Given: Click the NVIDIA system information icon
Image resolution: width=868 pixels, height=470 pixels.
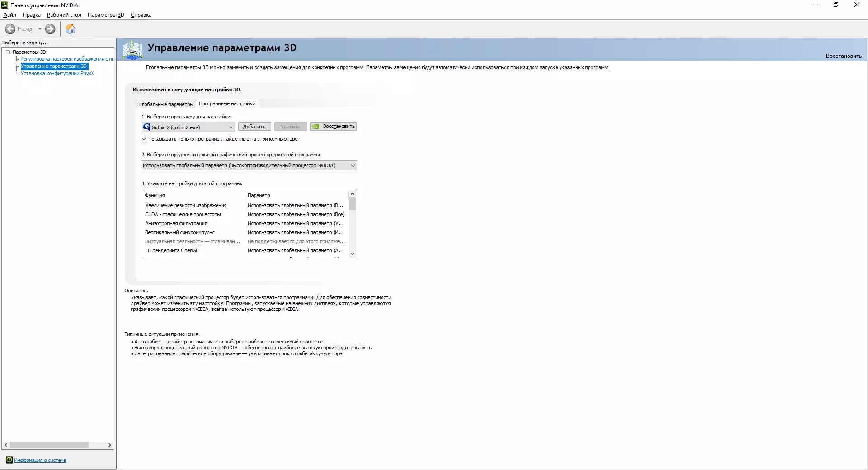Looking at the screenshot, I should point(9,460).
